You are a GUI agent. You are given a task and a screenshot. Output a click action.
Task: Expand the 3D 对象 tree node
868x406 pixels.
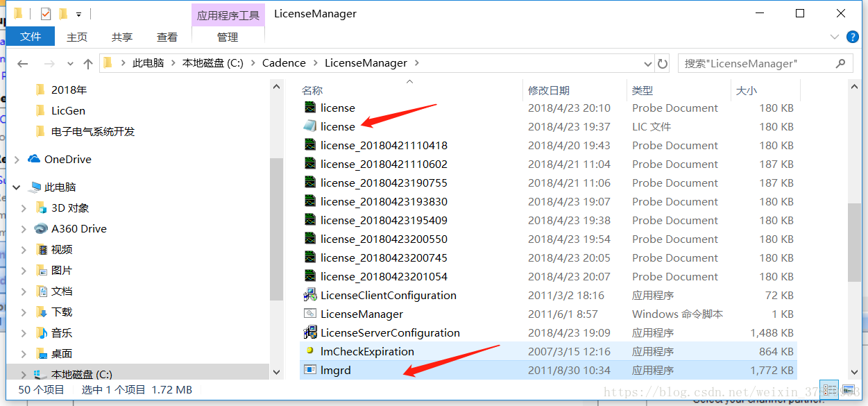[24, 208]
